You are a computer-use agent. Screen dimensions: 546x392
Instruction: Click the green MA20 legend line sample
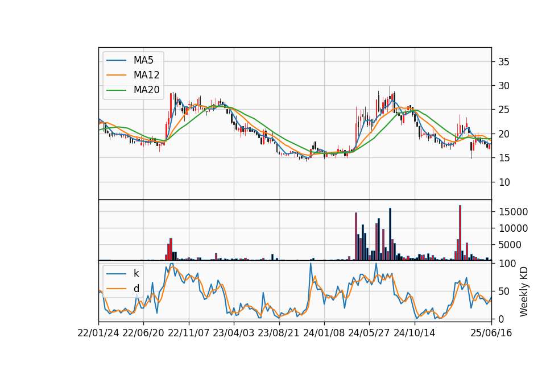(116, 90)
